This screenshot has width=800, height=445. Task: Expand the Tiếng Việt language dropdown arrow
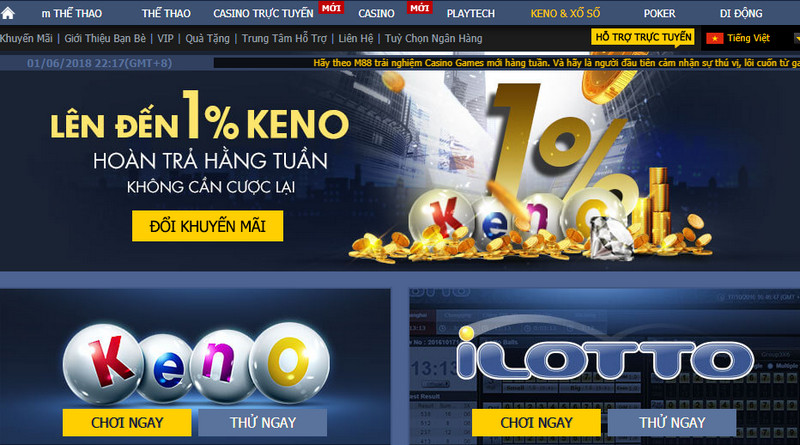[797, 38]
